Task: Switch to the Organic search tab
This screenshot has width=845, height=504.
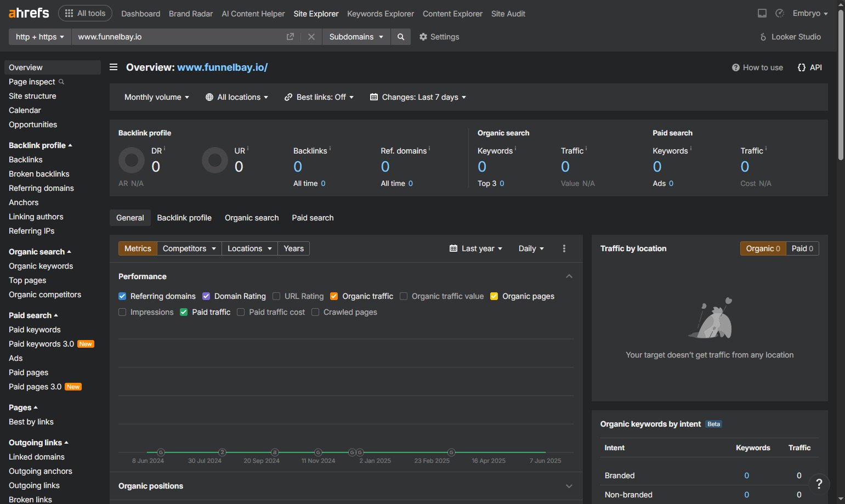Action: click(x=252, y=218)
